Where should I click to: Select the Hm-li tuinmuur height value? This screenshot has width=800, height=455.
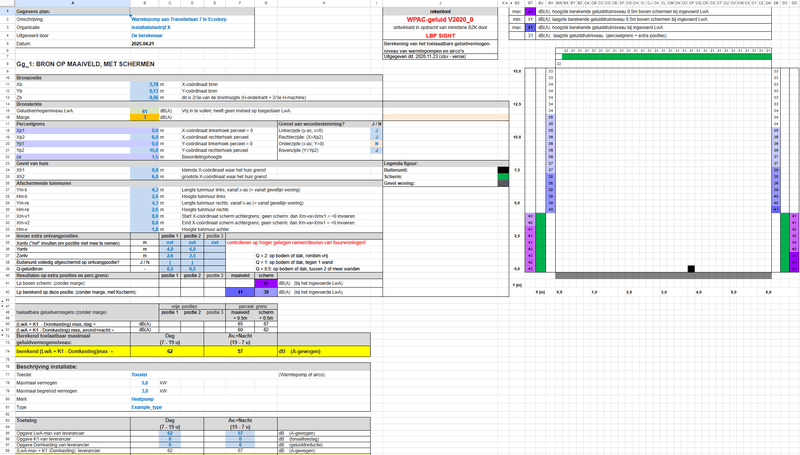[144, 196]
